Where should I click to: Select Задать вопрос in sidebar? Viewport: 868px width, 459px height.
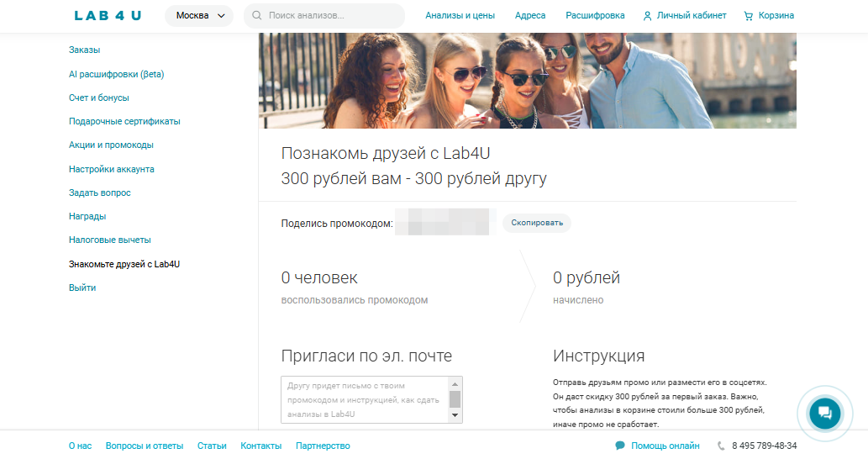[100, 193]
